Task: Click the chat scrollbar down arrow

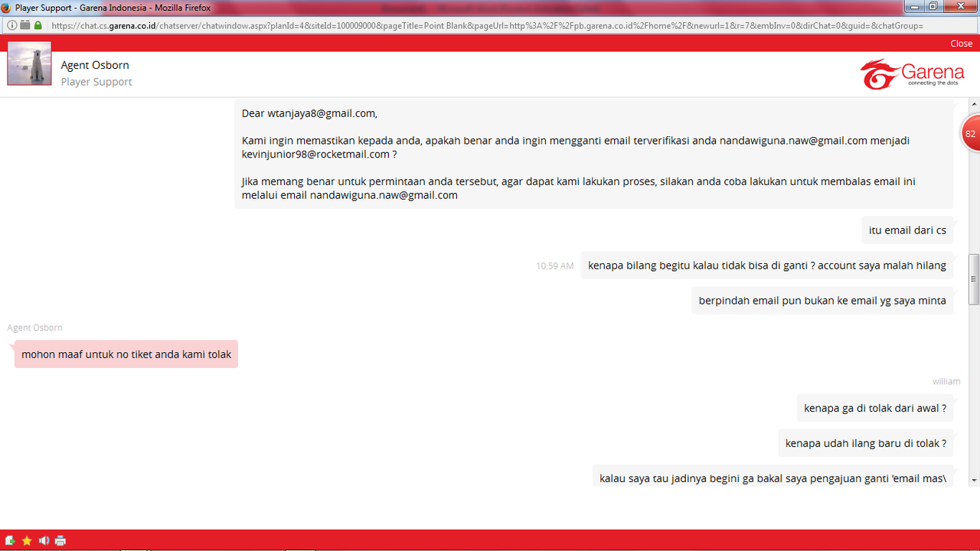Action: [974, 480]
